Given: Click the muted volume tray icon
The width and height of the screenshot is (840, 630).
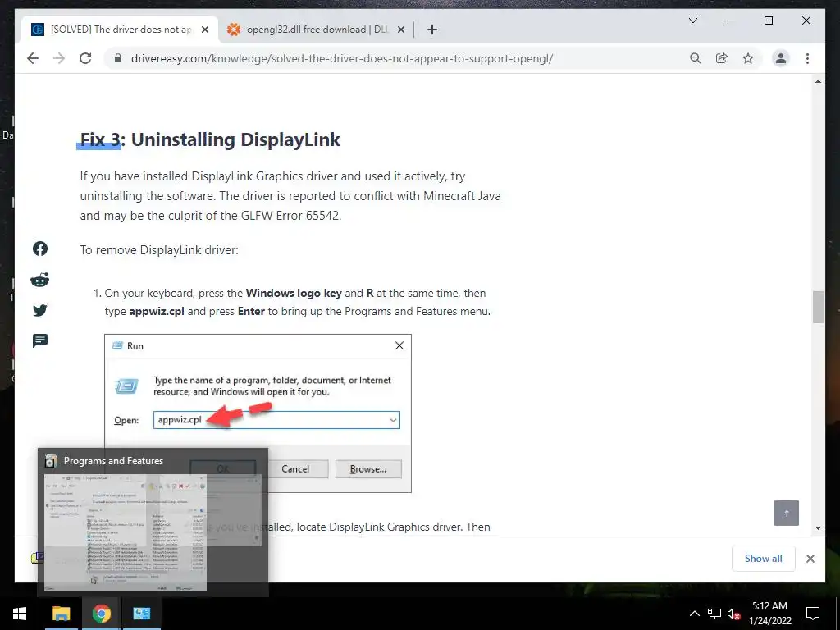Looking at the screenshot, I should 733,614.
